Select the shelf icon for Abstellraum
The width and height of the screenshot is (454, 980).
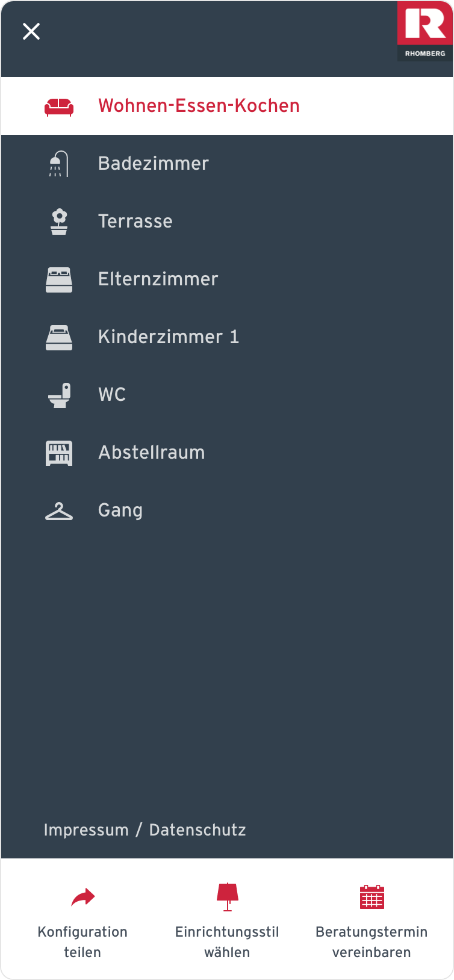coord(59,452)
